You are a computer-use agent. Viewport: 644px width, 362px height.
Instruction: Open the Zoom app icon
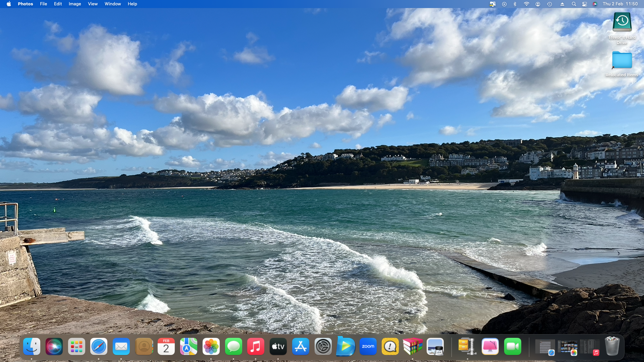pyautogui.click(x=368, y=347)
